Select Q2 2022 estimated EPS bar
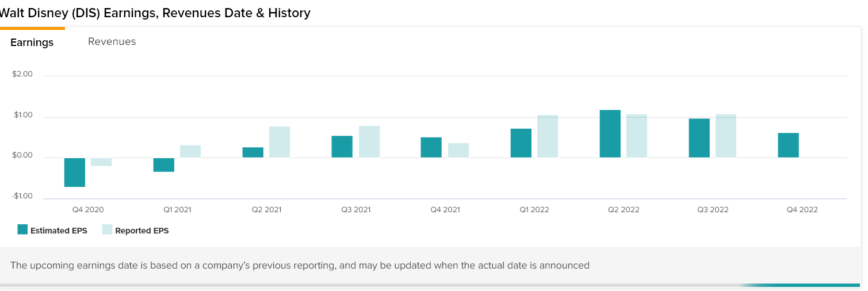The height and width of the screenshot is (291, 868). point(610,134)
